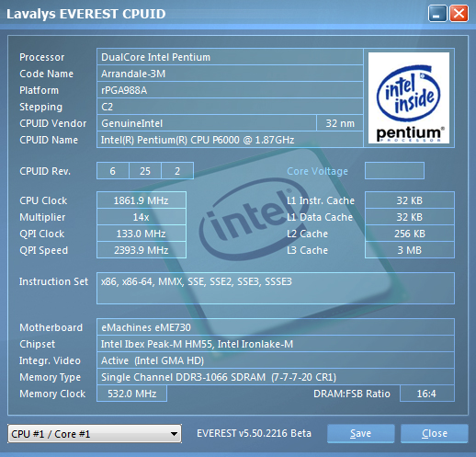
Task: Click the Intel Inside Pentium logo
Action: (409, 97)
